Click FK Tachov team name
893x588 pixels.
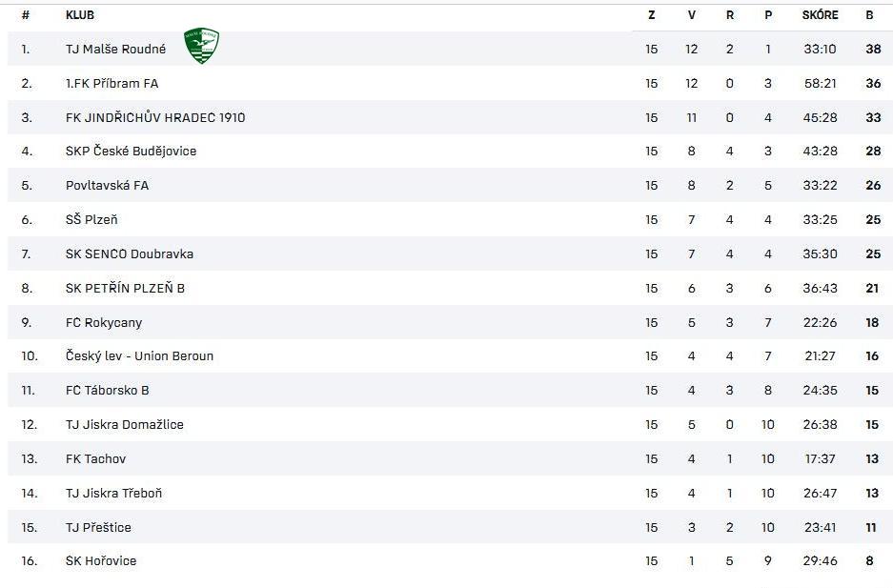click(95, 458)
